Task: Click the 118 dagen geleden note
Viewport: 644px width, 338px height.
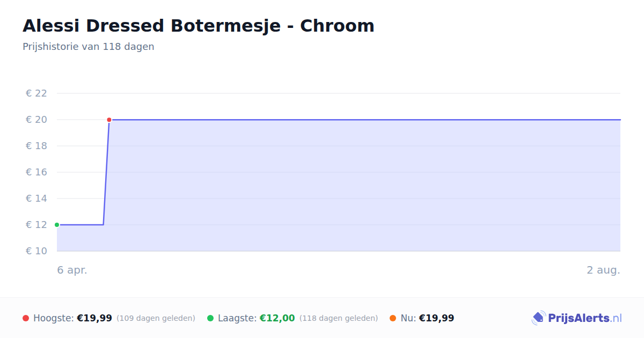Action: point(339,318)
